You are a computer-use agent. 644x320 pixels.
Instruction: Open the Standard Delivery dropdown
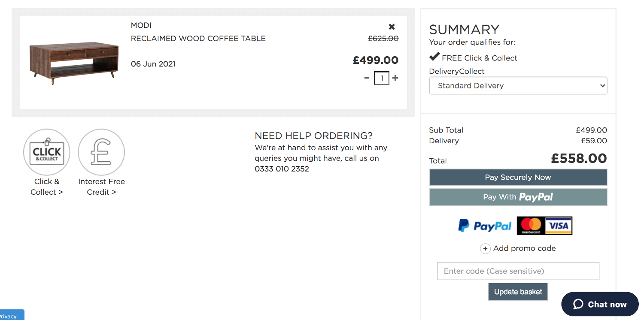(518, 85)
